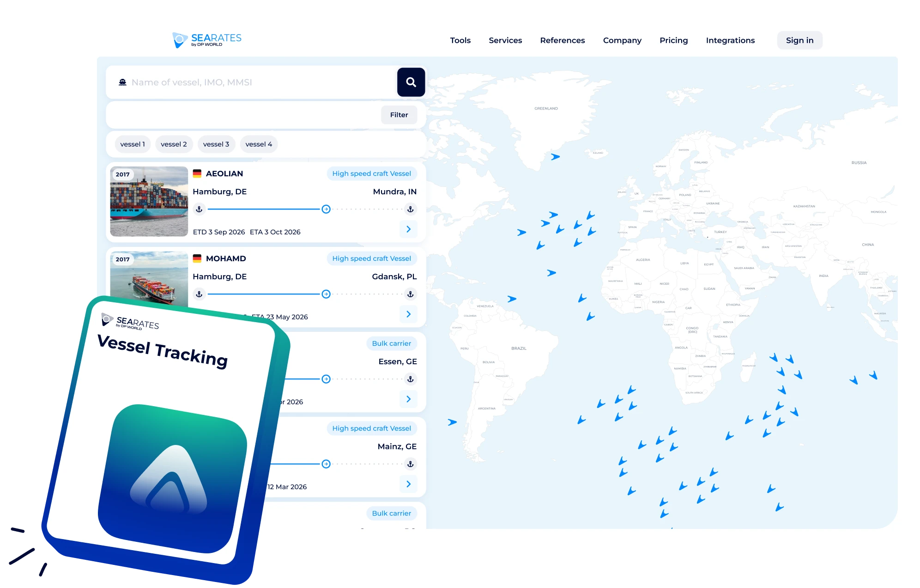Viewport: 920px width, 588px height.
Task: Click the German flag next to MOHAMD
Action: pyautogui.click(x=197, y=258)
